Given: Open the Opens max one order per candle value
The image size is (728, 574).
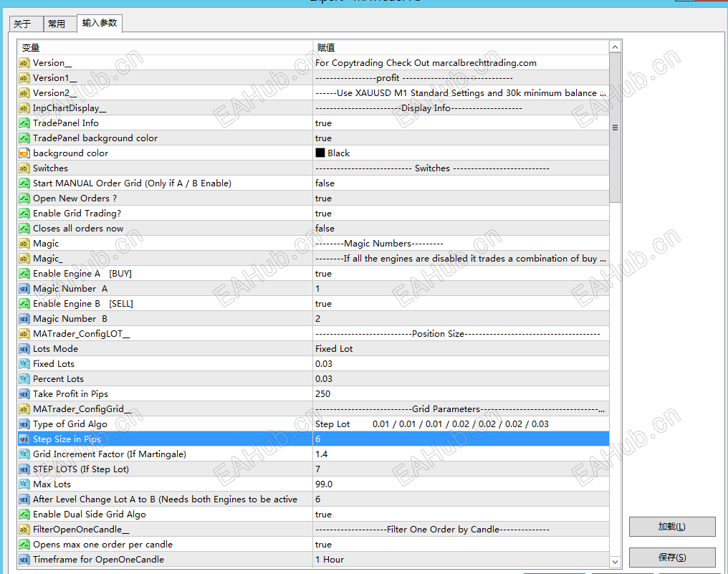Looking at the screenshot, I should tap(461, 545).
